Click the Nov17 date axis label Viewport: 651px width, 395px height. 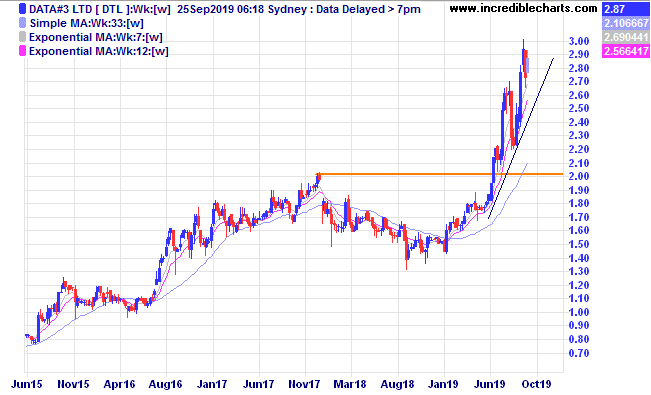pos(304,384)
